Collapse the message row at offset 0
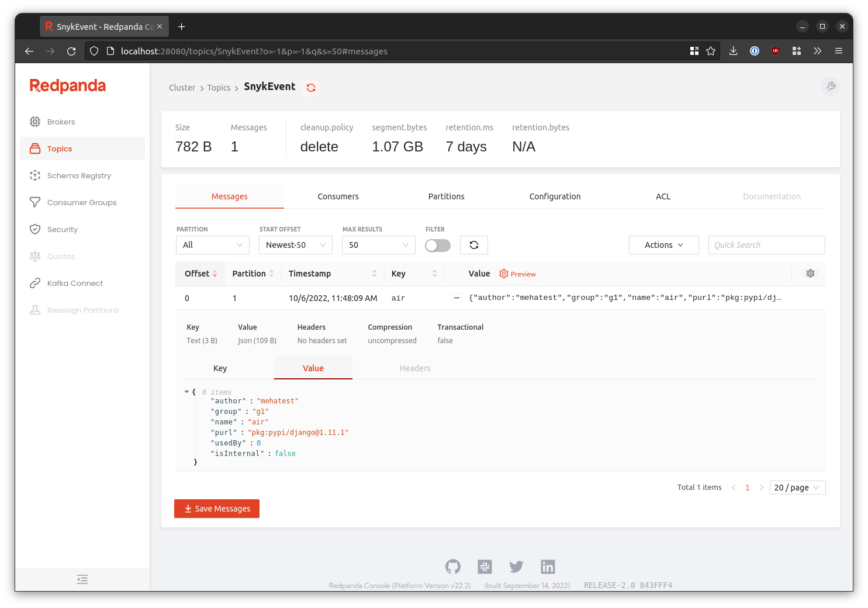Screen dimensions: 868x608 tap(457, 298)
